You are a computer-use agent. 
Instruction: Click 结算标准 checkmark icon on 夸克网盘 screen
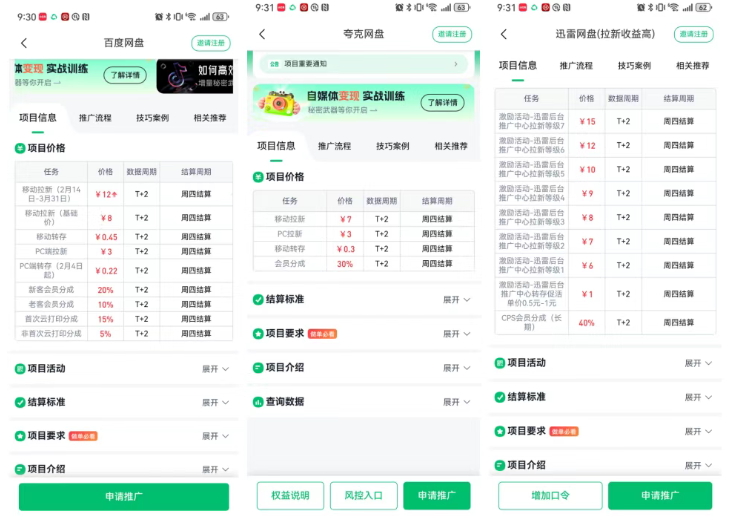click(258, 299)
